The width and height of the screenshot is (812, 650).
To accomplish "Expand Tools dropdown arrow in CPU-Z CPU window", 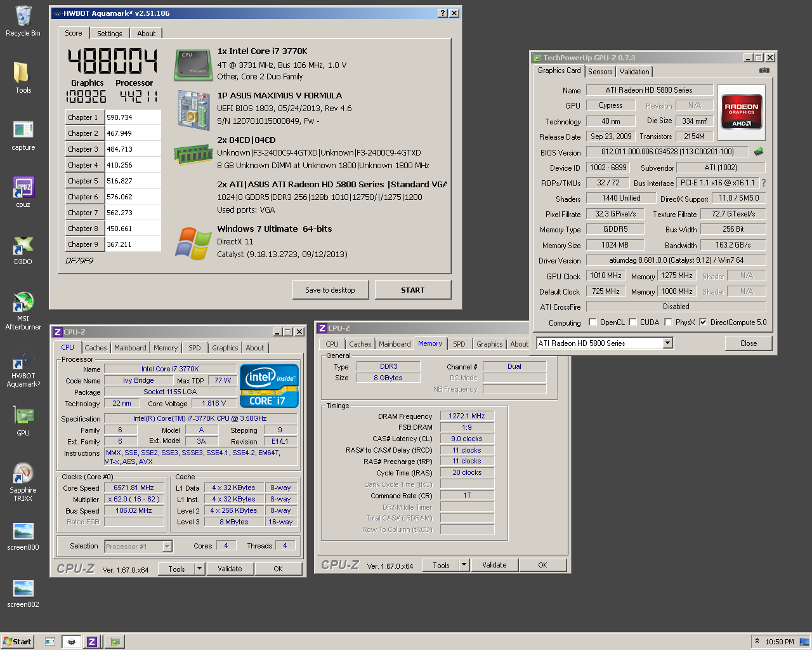I will 200,569.
